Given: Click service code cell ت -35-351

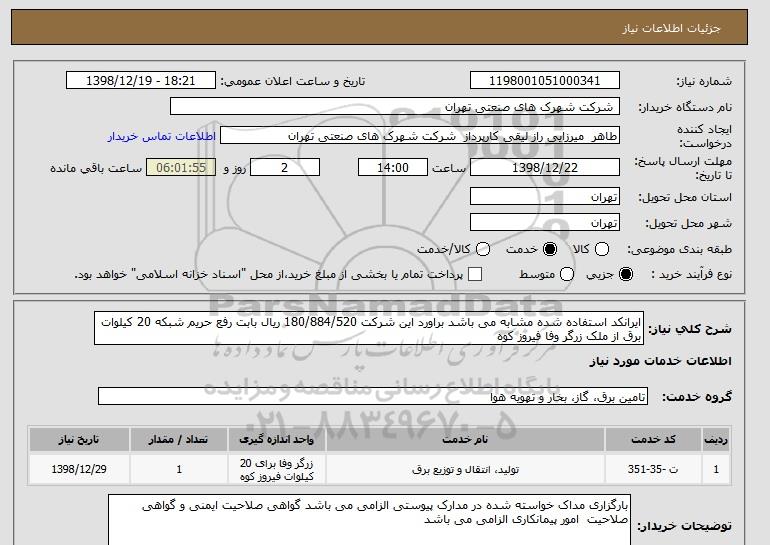Looking at the screenshot, I should [653, 469].
